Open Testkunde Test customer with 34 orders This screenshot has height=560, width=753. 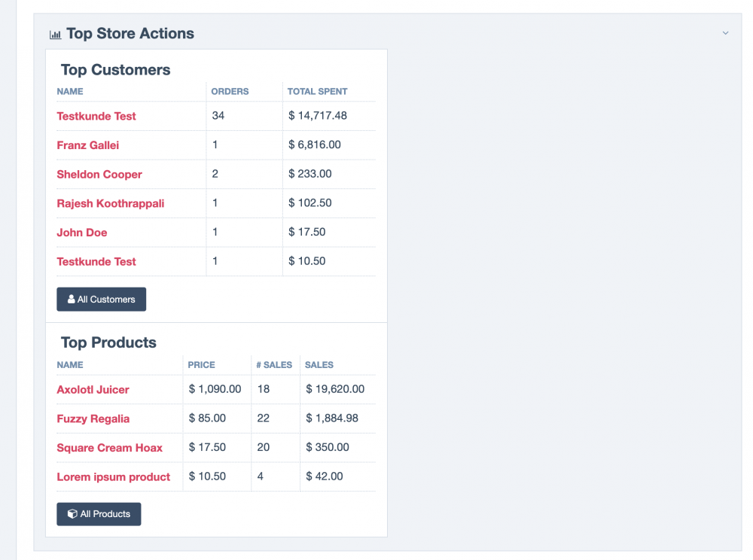pos(96,116)
